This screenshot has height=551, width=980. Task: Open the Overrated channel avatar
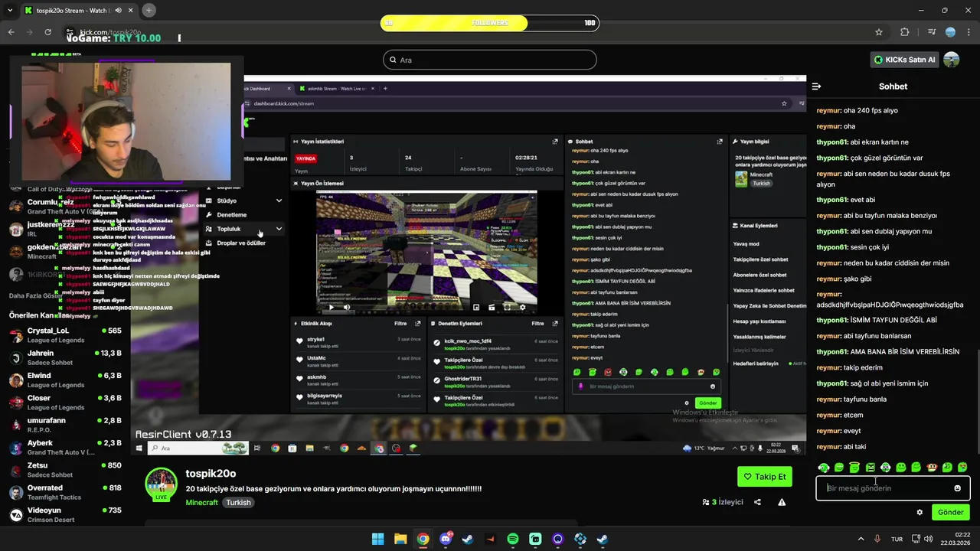(x=16, y=492)
